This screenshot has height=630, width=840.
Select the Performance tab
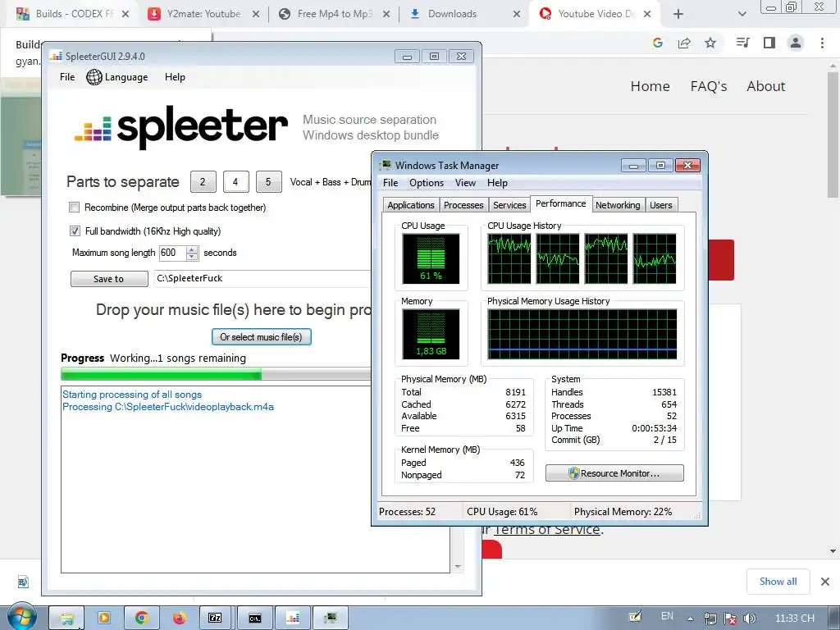tap(561, 203)
